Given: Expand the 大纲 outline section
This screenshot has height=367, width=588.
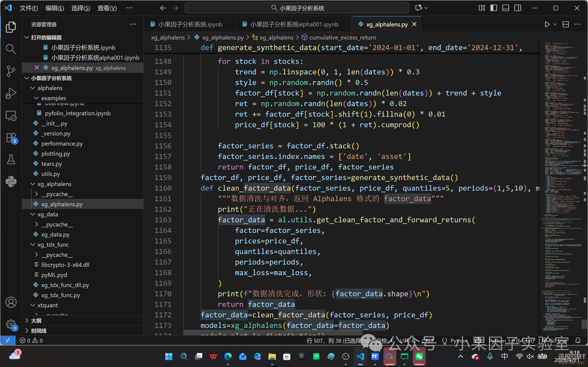Looking at the screenshot, I should [x=36, y=320].
